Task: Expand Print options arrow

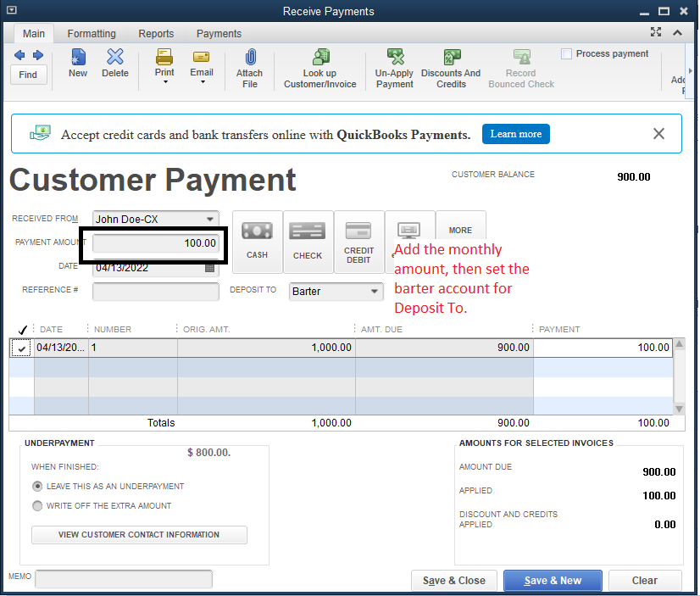Action: (165, 82)
